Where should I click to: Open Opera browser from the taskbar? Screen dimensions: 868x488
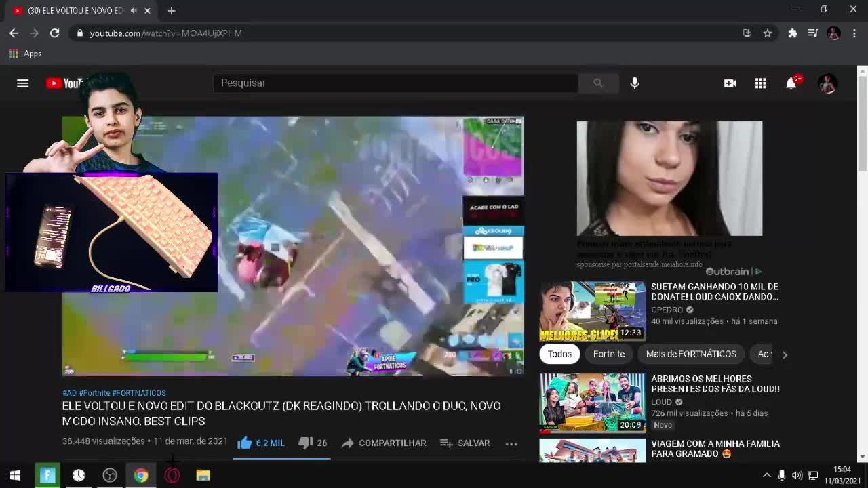[x=172, y=475]
